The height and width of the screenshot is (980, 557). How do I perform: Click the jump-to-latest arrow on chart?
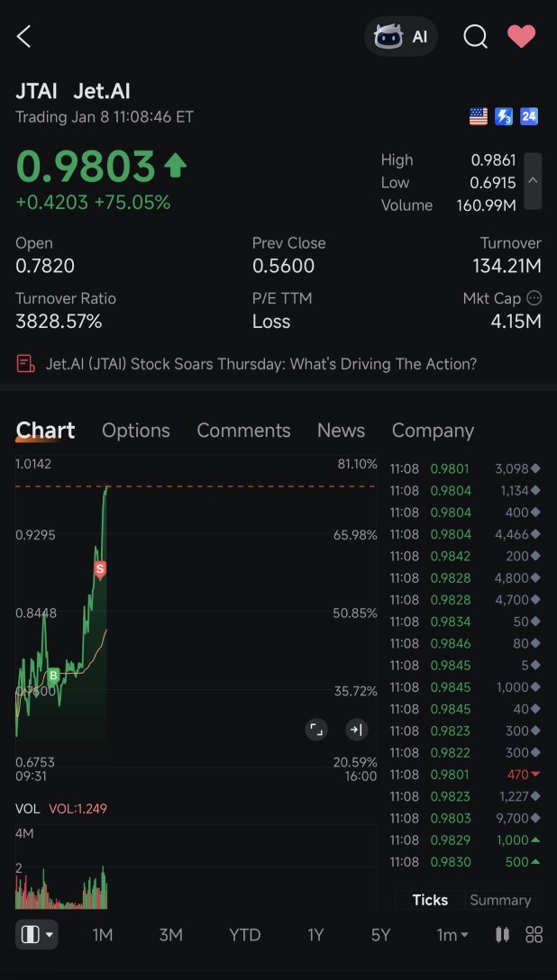point(357,730)
